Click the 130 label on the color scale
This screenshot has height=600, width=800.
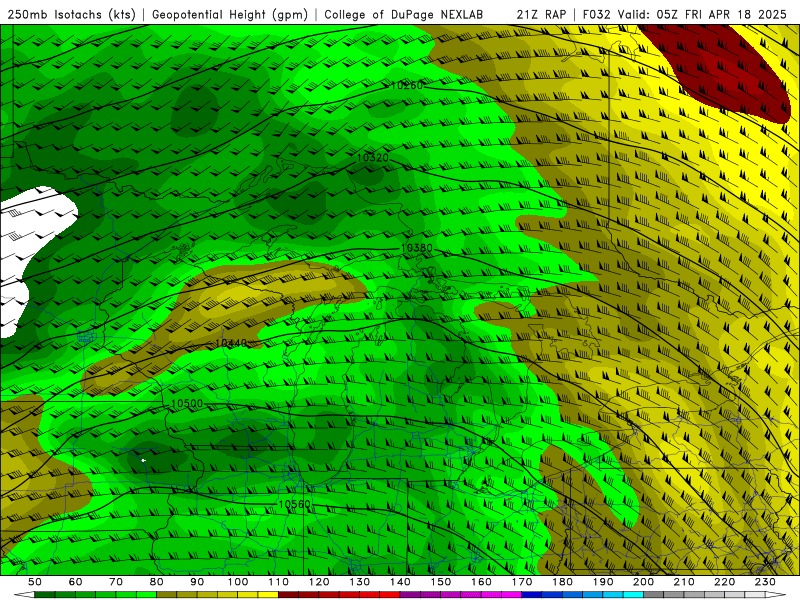359,582
